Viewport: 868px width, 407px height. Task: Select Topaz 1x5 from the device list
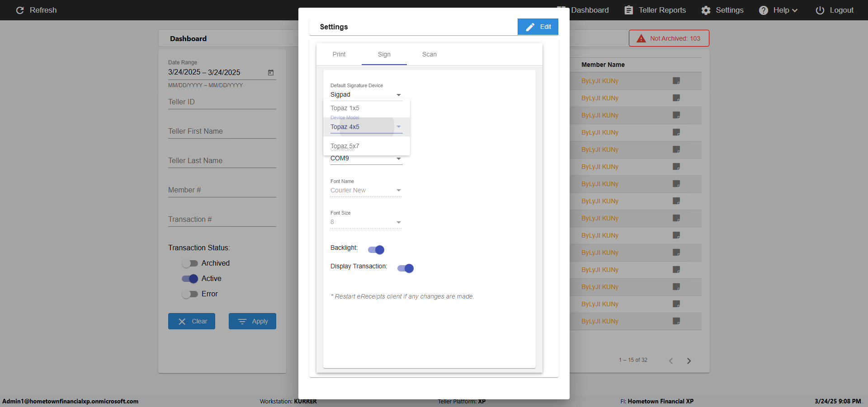tap(367, 108)
